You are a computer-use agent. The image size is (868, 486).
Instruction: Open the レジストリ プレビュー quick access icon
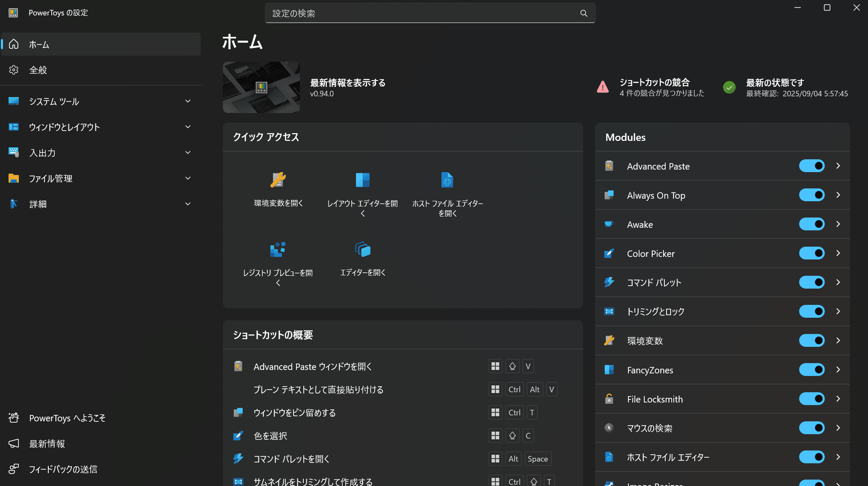tap(278, 249)
